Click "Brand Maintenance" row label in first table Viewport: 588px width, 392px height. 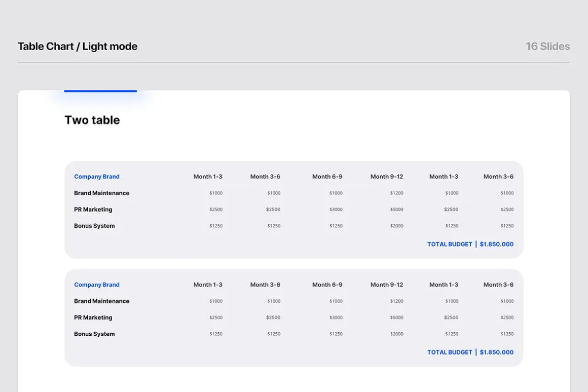[x=101, y=193]
